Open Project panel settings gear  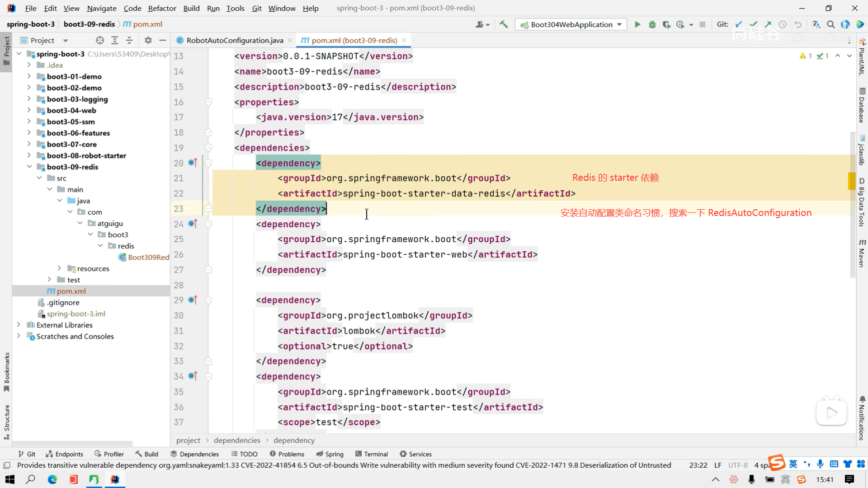coord(148,40)
